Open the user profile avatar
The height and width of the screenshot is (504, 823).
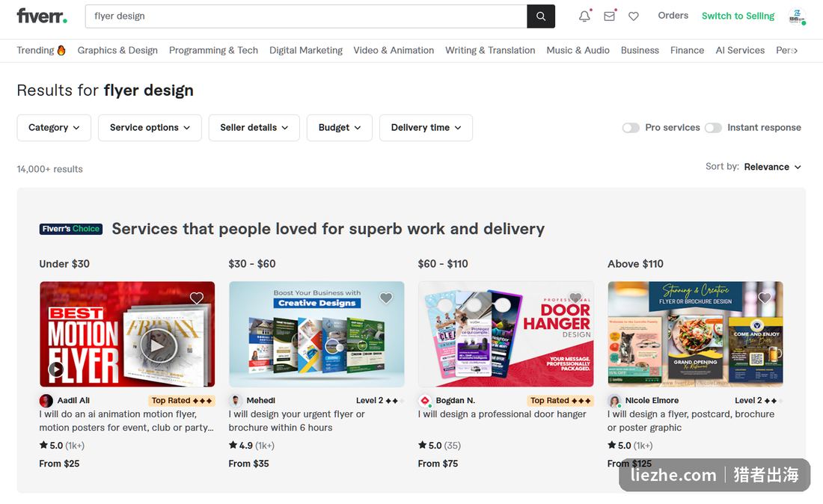797,16
